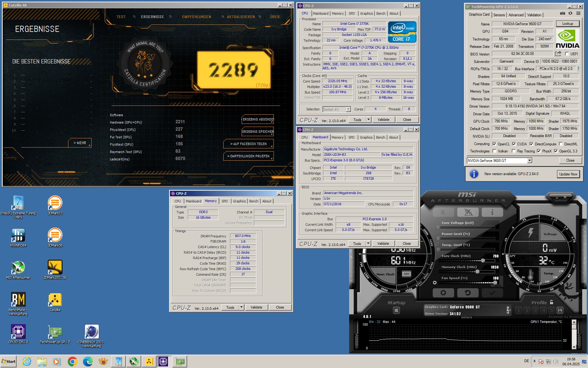Click the Bus Interface question mark icon
This screenshot has height=368, width=588.
(x=578, y=69)
